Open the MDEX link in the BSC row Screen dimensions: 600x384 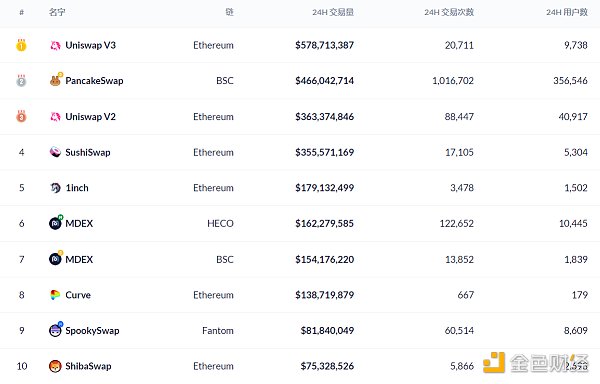click(x=79, y=259)
